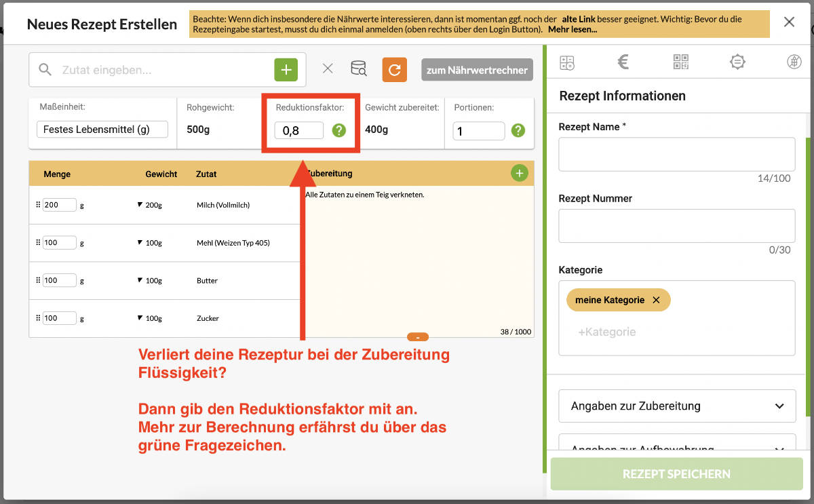Click the orange refresh icon
Screen dimensions: 814x504
[x=394, y=69]
